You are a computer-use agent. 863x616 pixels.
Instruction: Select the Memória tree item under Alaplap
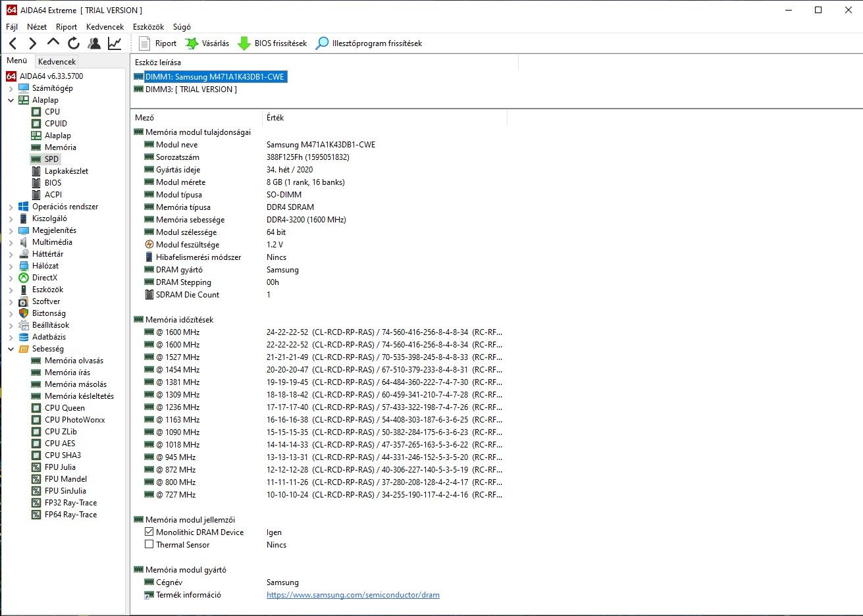click(x=60, y=147)
